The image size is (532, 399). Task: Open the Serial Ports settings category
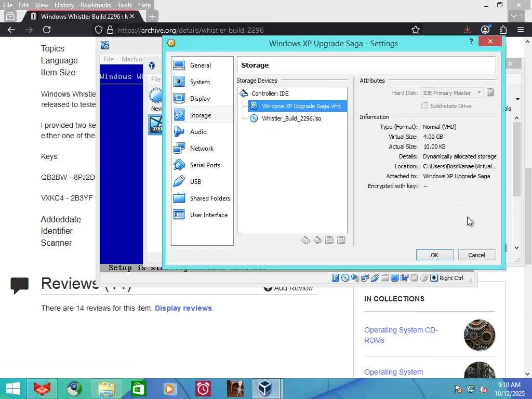pos(202,165)
